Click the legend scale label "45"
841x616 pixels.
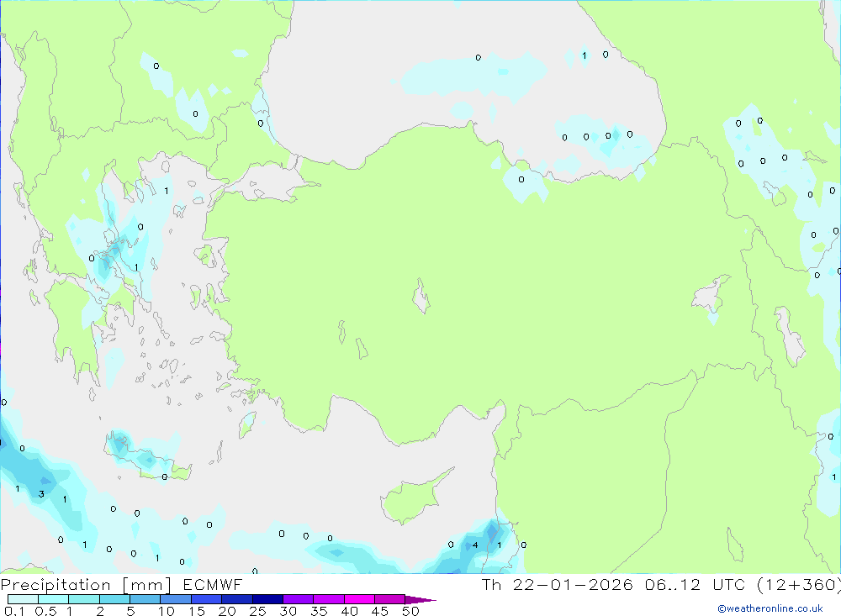point(380,611)
